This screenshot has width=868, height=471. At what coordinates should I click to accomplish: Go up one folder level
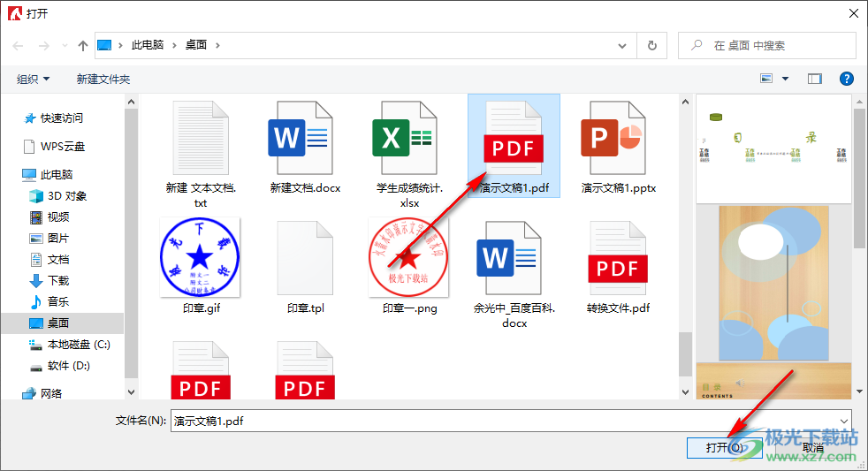click(83, 45)
